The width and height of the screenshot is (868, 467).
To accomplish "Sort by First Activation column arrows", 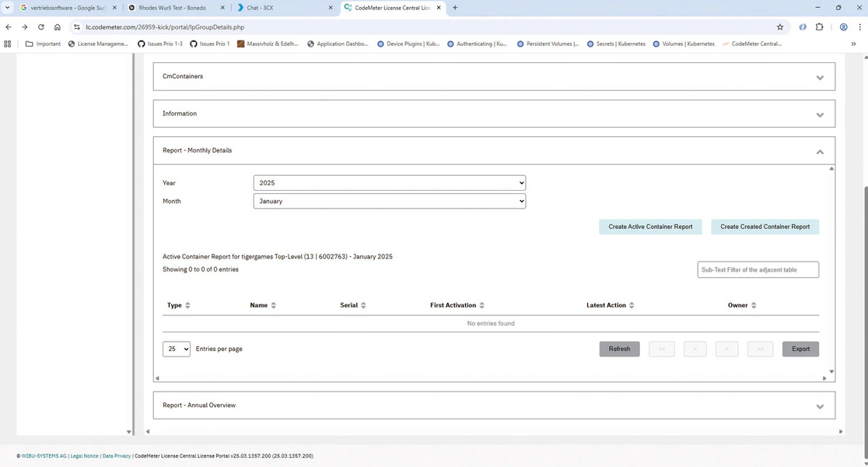I will pos(482,305).
